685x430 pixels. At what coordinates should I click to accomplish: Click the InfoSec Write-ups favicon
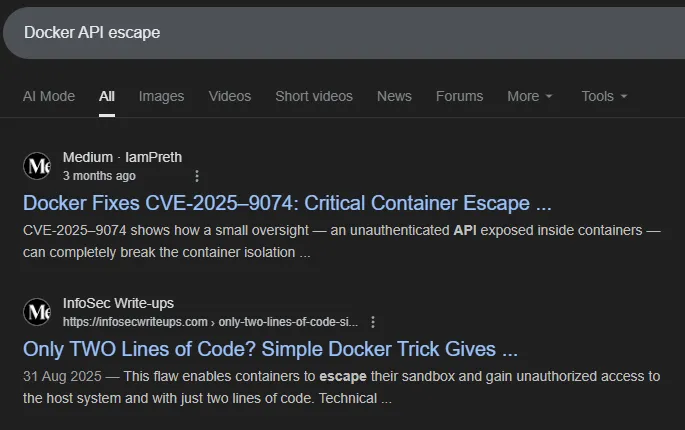pos(37,312)
